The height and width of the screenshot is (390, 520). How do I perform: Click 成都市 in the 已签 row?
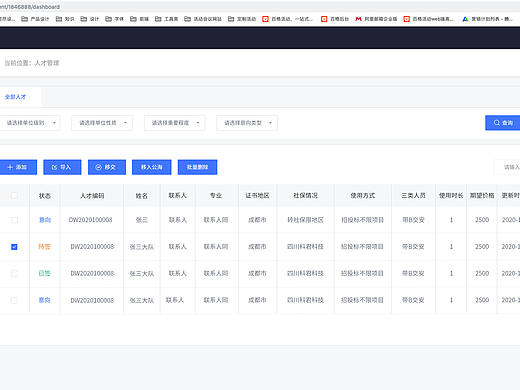[257, 273]
